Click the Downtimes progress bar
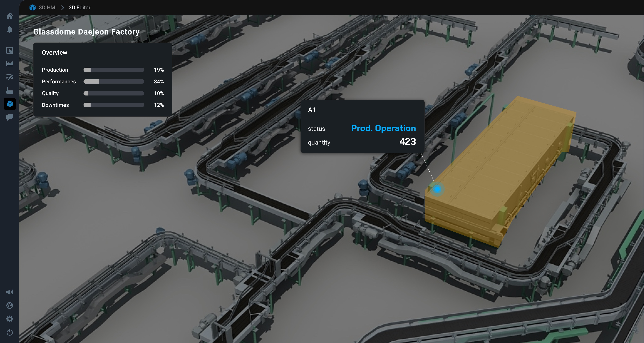Viewport: 644px width, 343px height. [114, 105]
